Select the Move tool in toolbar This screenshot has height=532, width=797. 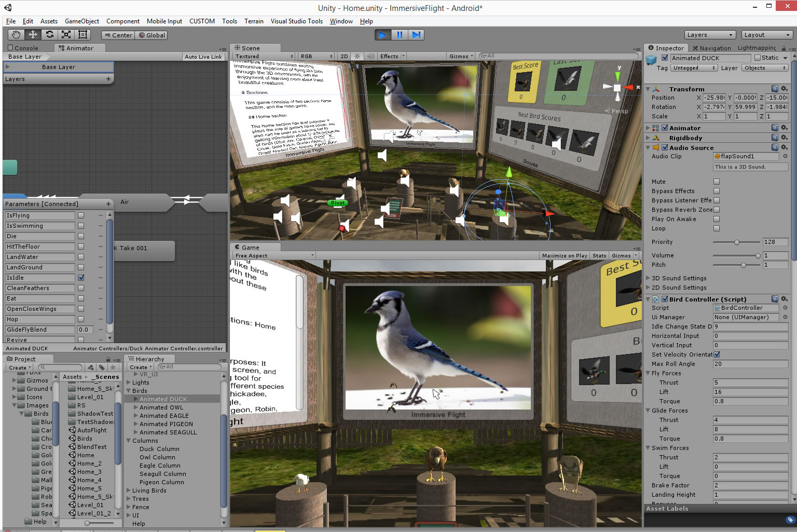[x=33, y=35]
